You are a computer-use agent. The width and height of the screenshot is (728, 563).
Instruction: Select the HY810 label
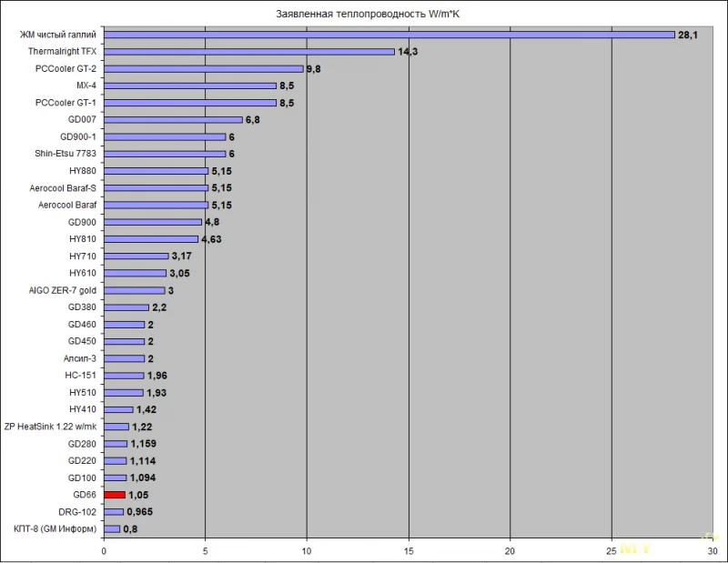click(x=83, y=238)
